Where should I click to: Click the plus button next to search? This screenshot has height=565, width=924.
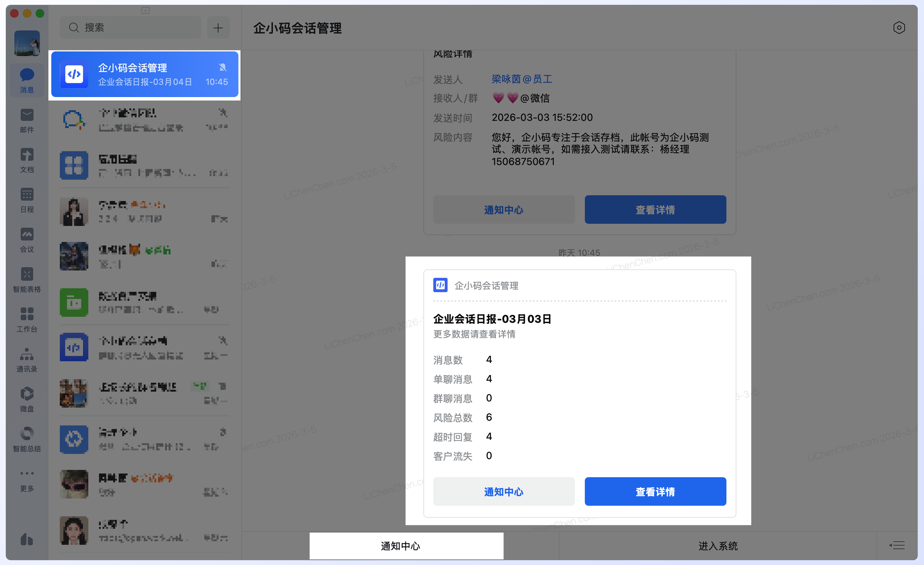tap(218, 27)
